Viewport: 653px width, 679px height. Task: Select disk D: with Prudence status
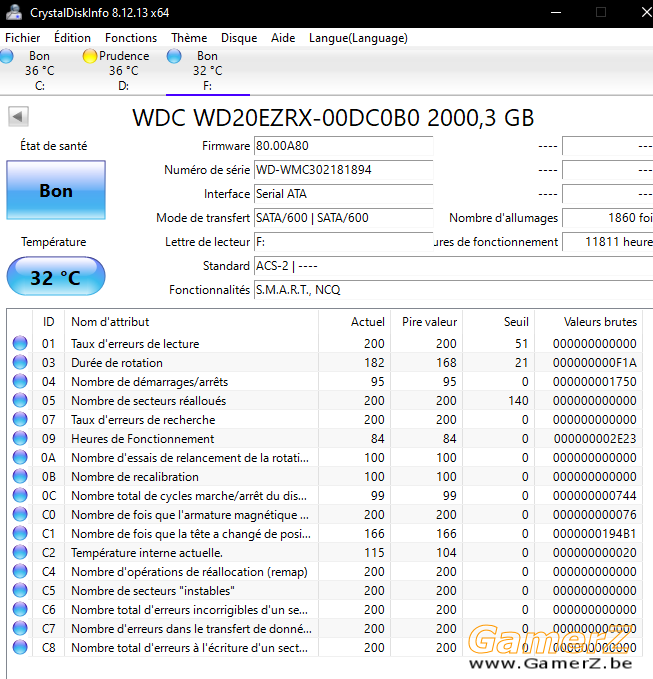tap(123, 71)
